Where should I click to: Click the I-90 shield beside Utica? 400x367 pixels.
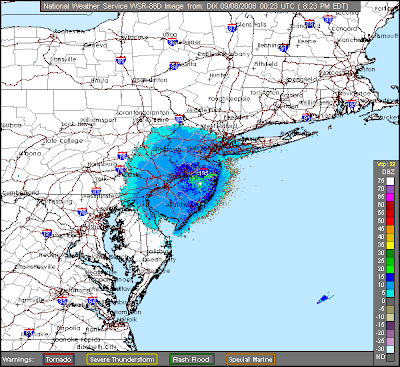tap(172, 42)
